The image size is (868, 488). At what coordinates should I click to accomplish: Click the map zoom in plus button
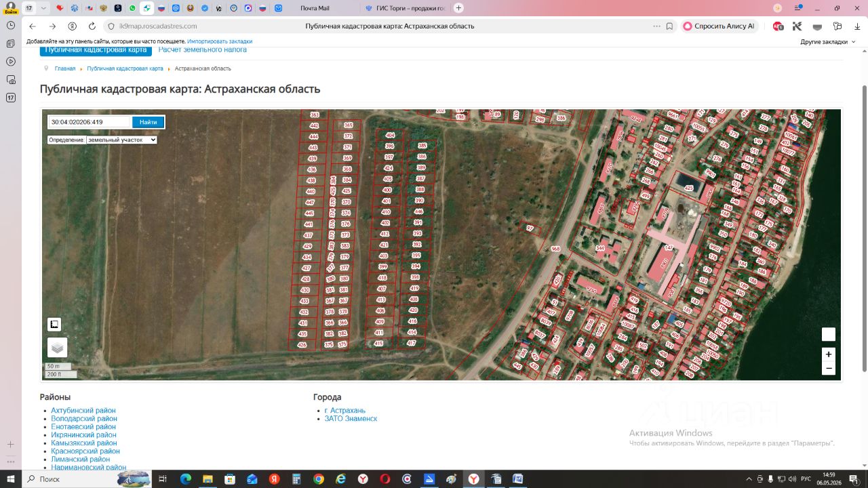(x=828, y=354)
